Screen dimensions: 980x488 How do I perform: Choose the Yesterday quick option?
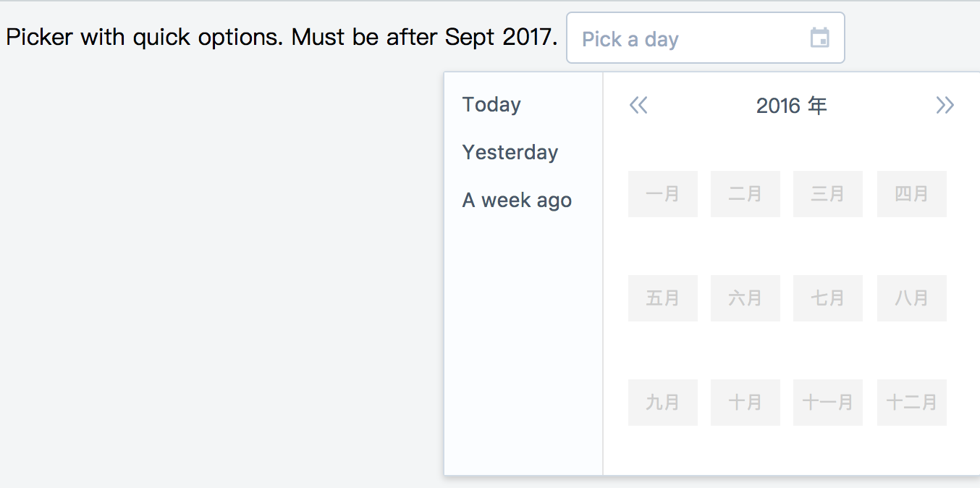510,152
